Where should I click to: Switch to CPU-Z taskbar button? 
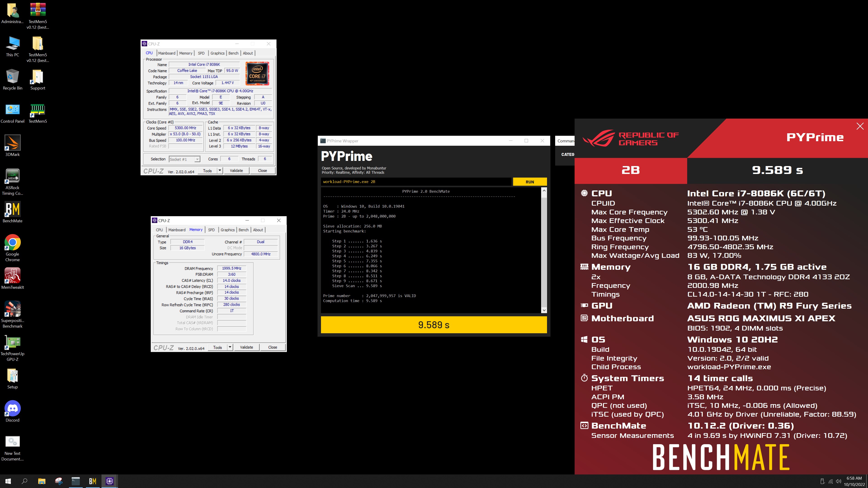tap(109, 481)
